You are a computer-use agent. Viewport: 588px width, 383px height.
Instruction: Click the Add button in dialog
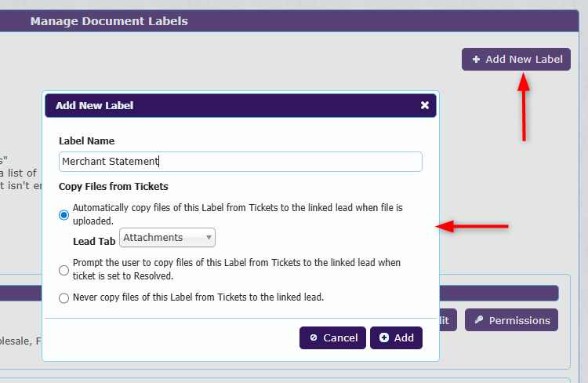coord(396,337)
